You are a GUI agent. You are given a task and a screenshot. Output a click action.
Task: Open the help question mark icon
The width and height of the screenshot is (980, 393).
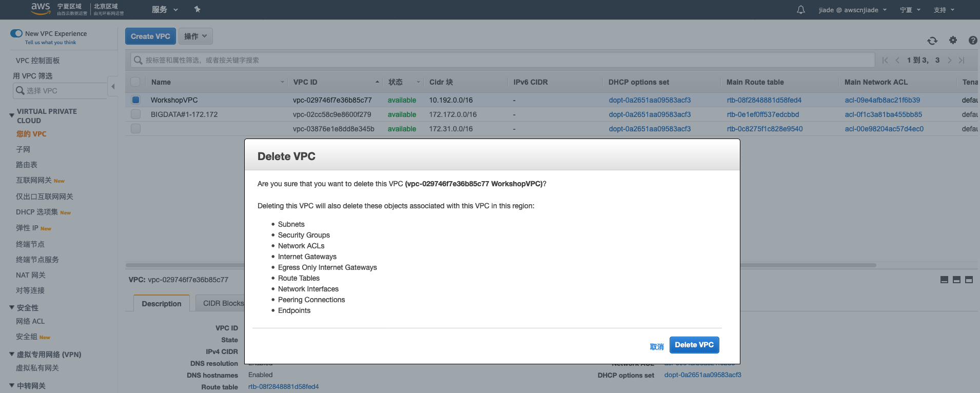[x=972, y=40]
